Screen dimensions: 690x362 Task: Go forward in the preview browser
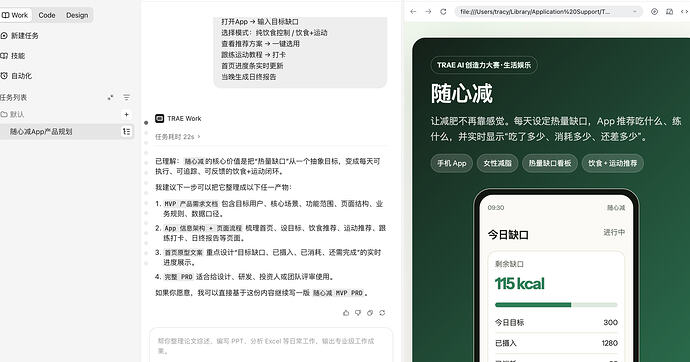click(x=428, y=12)
